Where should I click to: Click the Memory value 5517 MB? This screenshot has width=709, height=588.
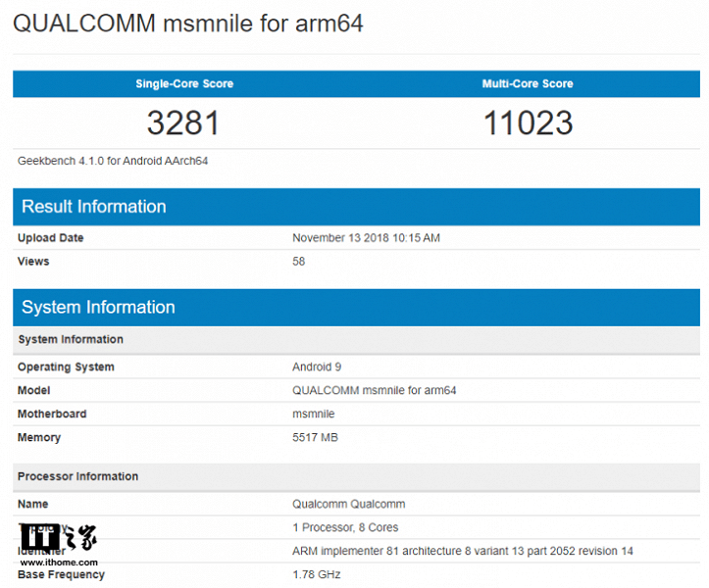pos(315,438)
